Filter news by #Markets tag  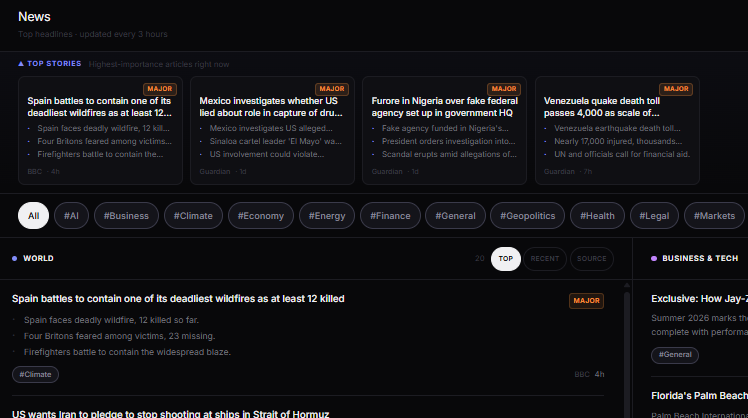pos(714,216)
